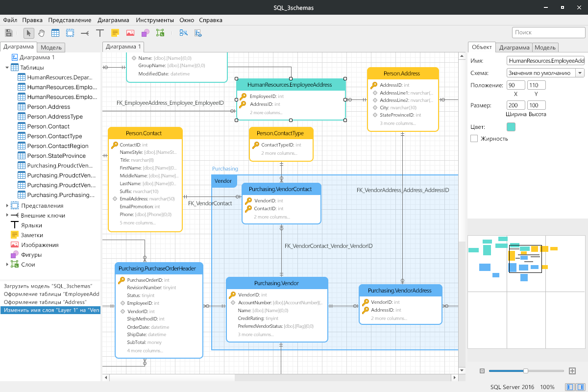Select HumanResources.Depar... in tables tree
Screen dimensions: 588x392
(x=60, y=77)
